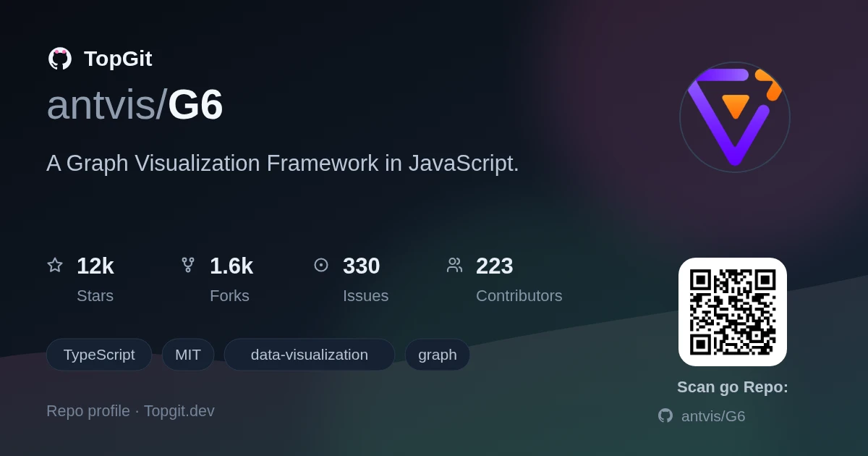Click the Scan go Repo caption
This screenshot has width=868, height=456.
[733, 387]
